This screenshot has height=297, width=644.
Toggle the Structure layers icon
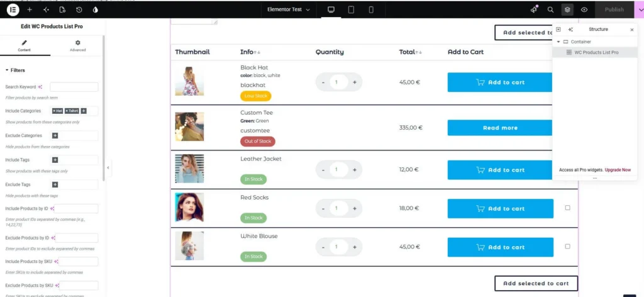pyautogui.click(x=567, y=9)
